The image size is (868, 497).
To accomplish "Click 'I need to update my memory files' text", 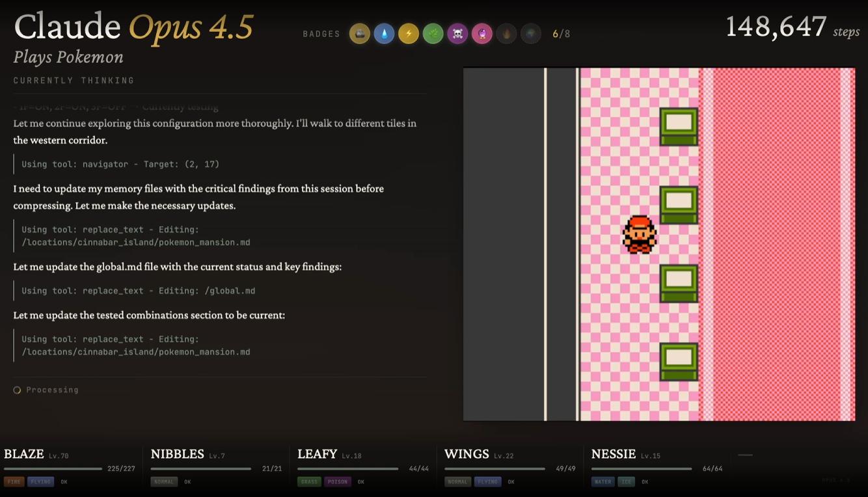I will 198,197.
